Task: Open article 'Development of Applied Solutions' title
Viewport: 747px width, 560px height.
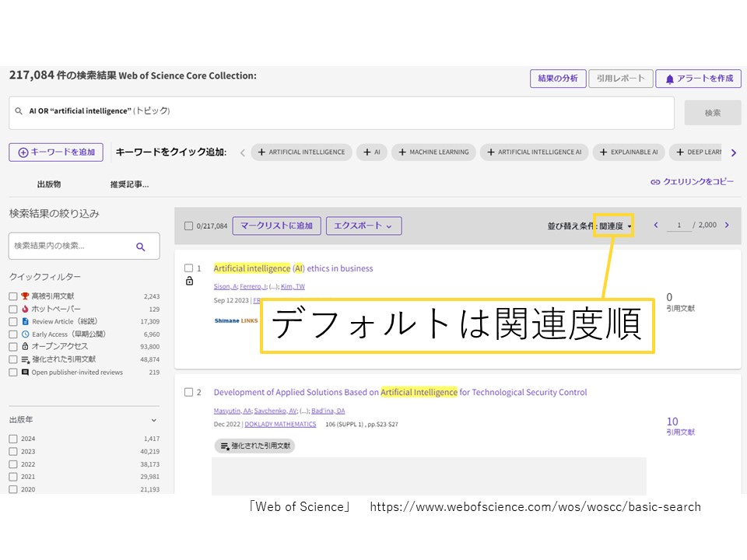Action: pos(400,392)
